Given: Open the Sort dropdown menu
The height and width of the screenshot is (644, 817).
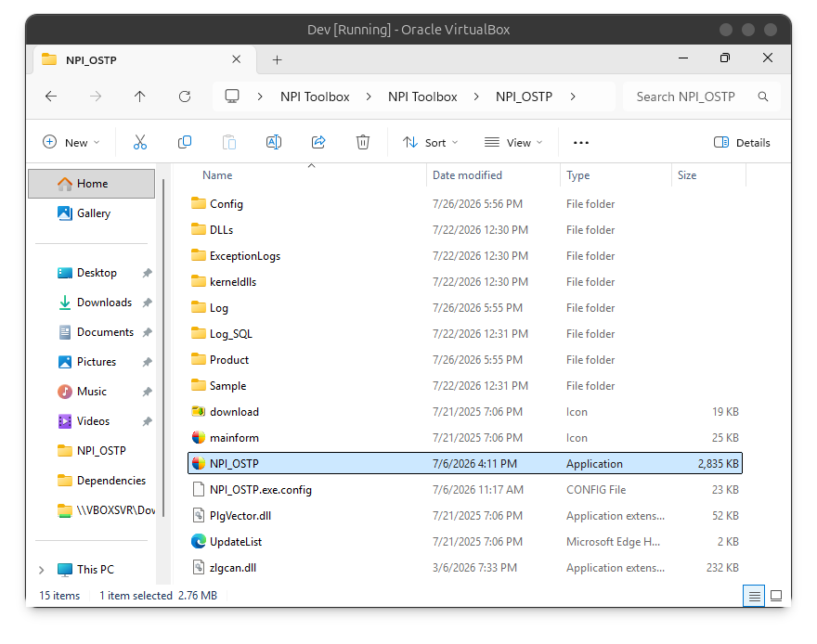Looking at the screenshot, I should pos(431,143).
